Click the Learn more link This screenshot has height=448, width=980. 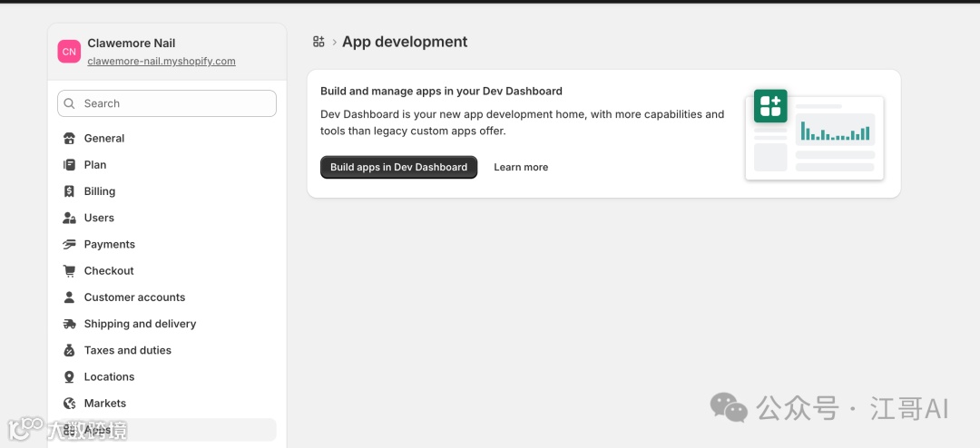pos(521,168)
